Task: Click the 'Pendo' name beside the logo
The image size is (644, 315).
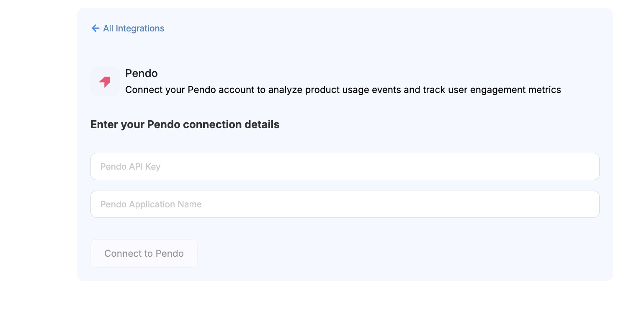Action: pyautogui.click(x=142, y=73)
